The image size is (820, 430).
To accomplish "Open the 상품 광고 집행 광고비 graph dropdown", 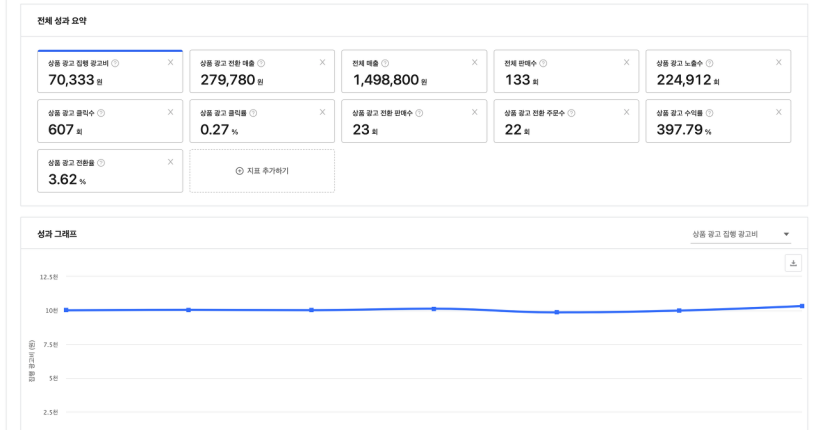I will pyautogui.click(x=740, y=234).
